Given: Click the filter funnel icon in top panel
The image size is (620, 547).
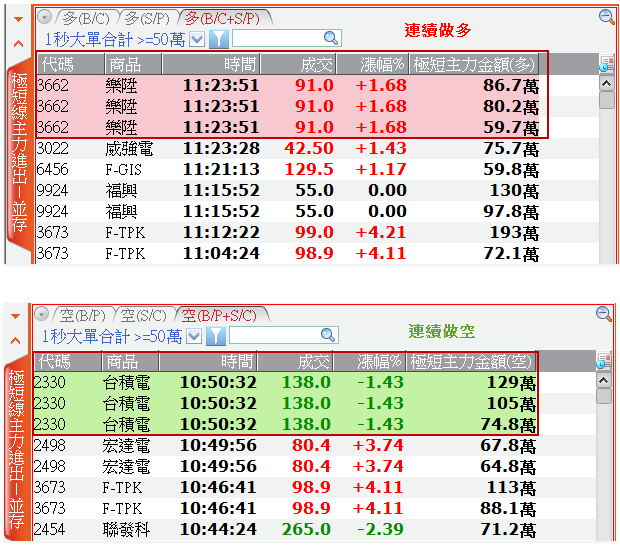Looking at the screenshot, I should coord(218,38).
